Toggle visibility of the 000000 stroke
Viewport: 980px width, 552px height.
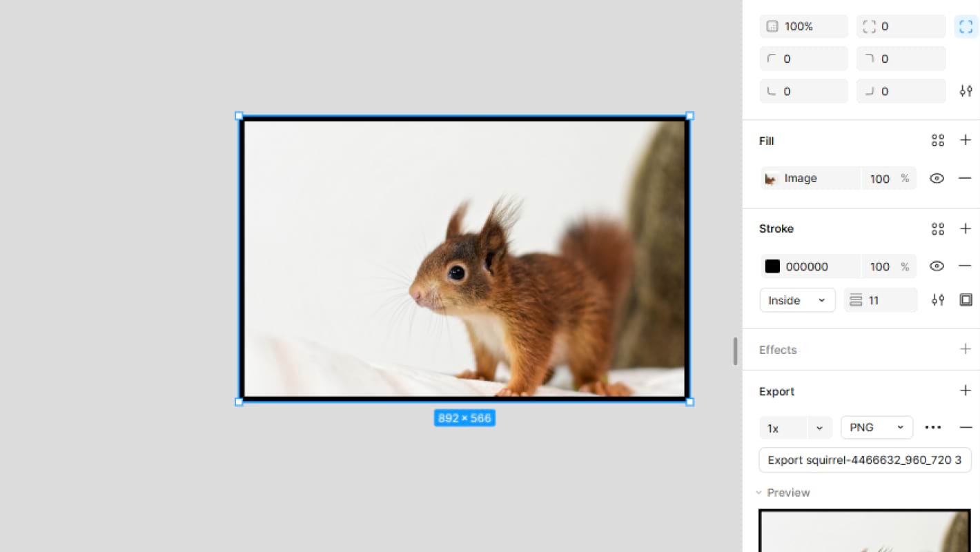937,266
